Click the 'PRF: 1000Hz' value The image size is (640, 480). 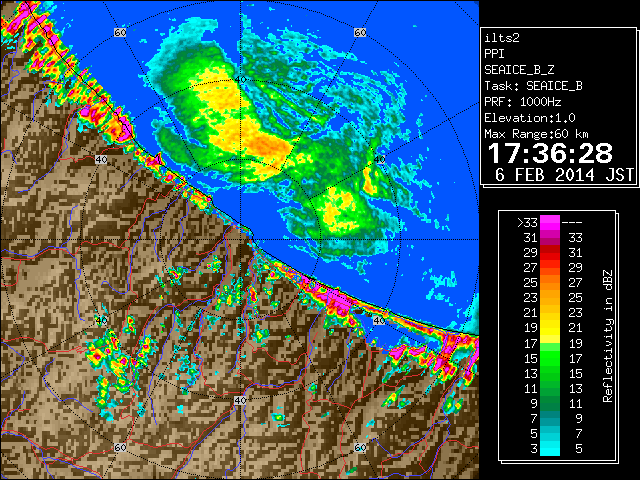coord(522,102)
